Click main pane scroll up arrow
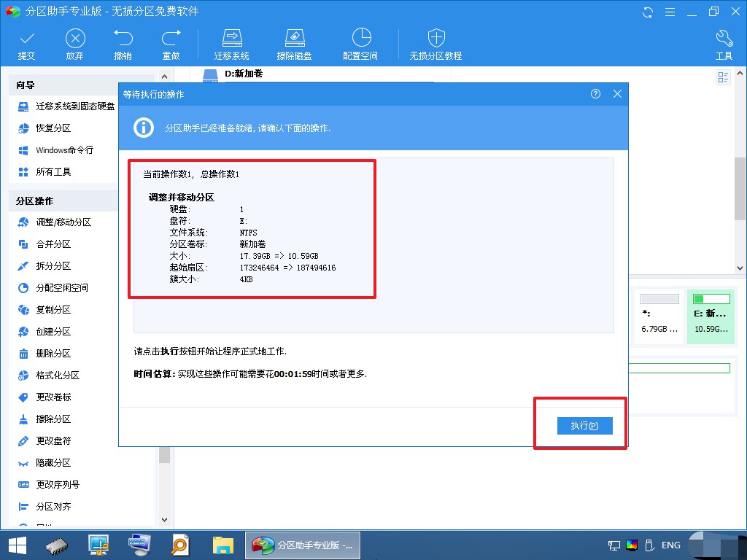 point(740,74)
